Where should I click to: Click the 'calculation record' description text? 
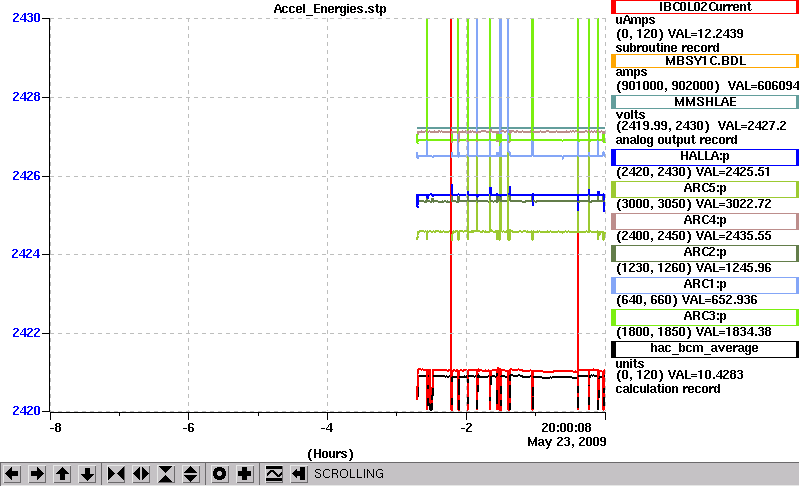[668, 389]
